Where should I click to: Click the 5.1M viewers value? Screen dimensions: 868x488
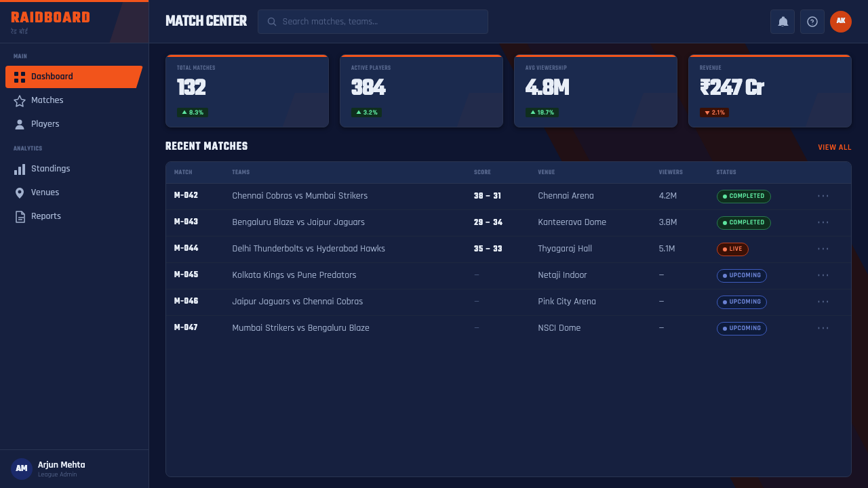(x=667, y=249)
